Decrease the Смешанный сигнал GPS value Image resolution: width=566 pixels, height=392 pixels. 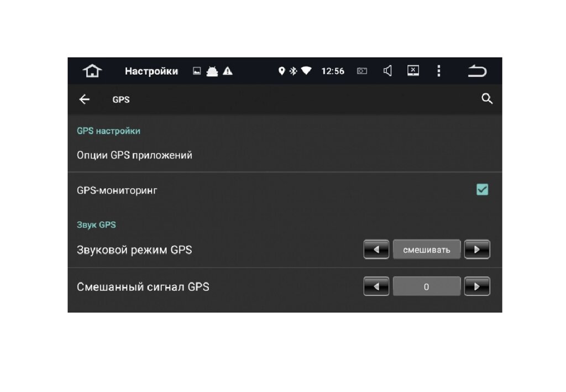(376, 286)
